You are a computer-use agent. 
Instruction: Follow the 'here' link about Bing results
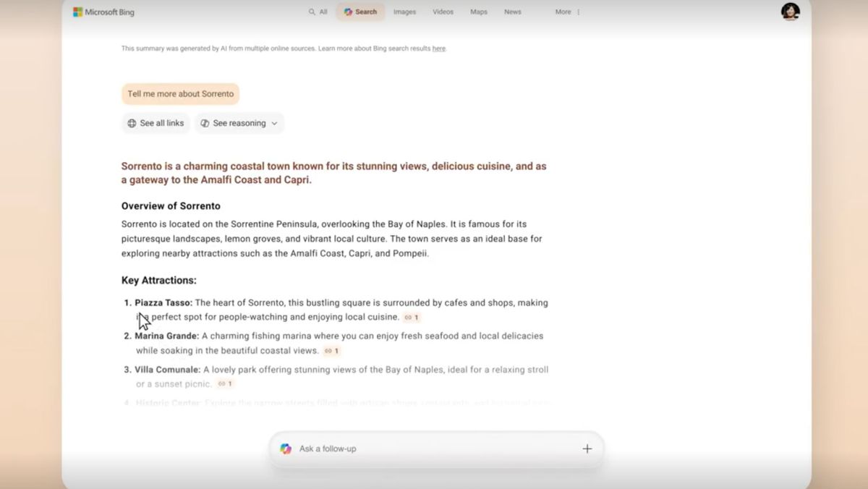coord(438,49)
